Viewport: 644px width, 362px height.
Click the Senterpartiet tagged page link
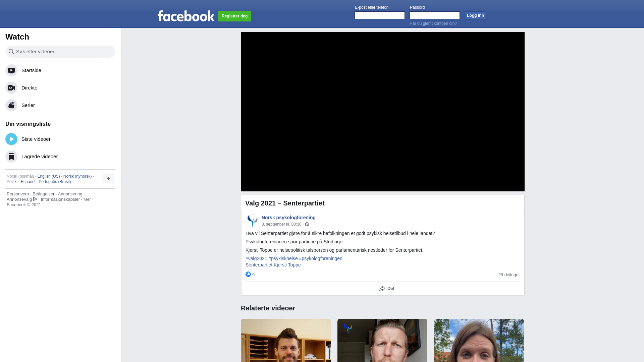pos(259,265)
